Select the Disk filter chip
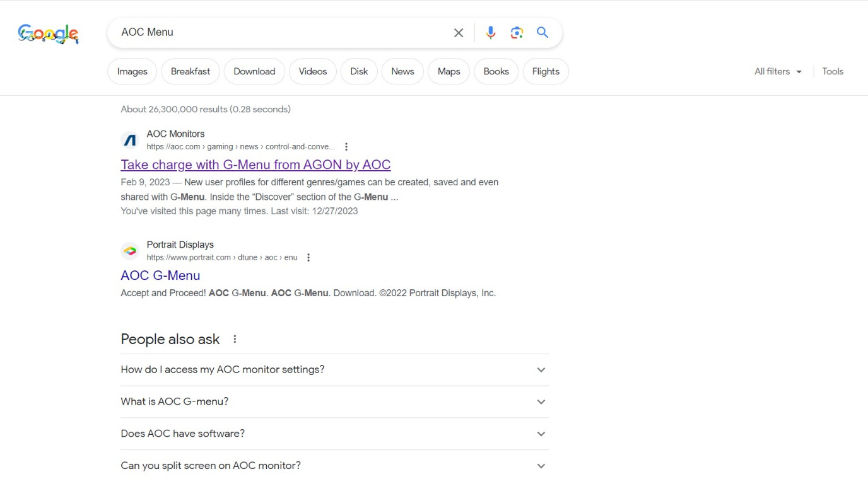The image size is (868, 479). click(359, 71)
